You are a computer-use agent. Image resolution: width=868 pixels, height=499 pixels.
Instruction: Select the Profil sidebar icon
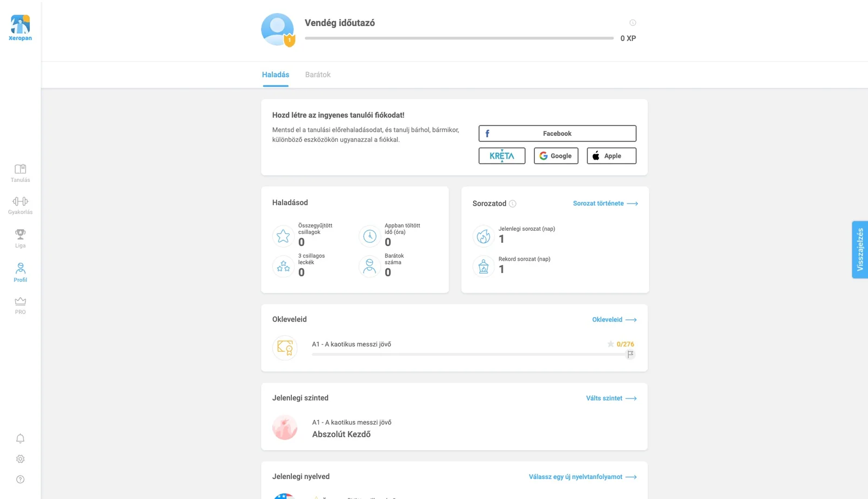pyautogui.click(x=20, y=273)
